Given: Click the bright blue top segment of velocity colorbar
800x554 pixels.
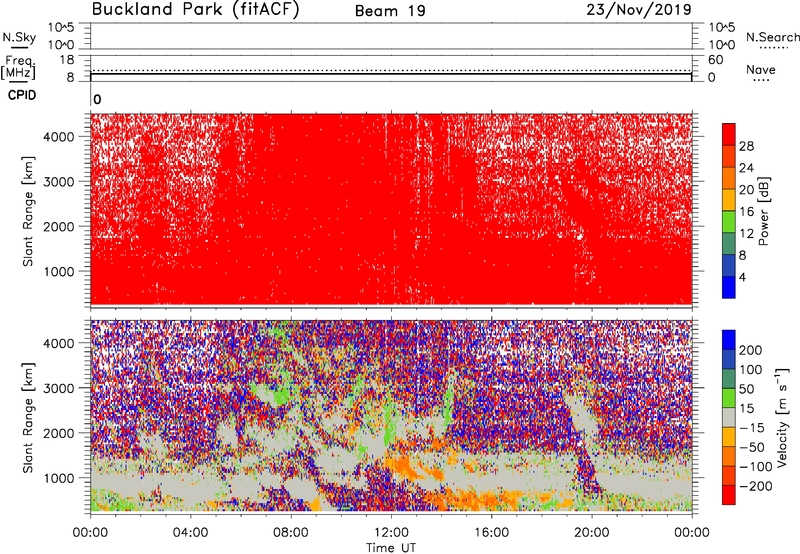Looking at the screenshot, I should 729,340.
